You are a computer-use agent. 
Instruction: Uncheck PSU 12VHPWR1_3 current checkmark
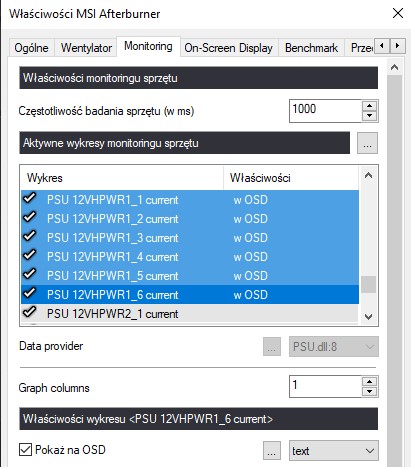[x=30, y=236]
